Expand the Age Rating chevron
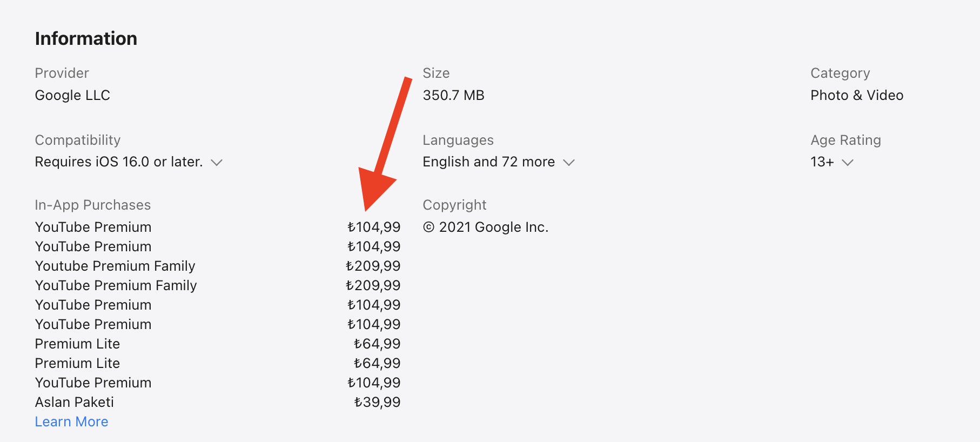The image size is (980, 442). point(848,162)
